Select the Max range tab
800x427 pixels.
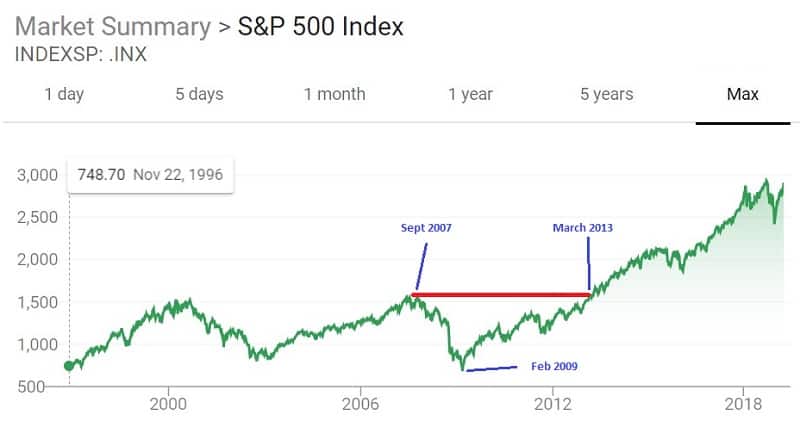(x=742, y=95)
